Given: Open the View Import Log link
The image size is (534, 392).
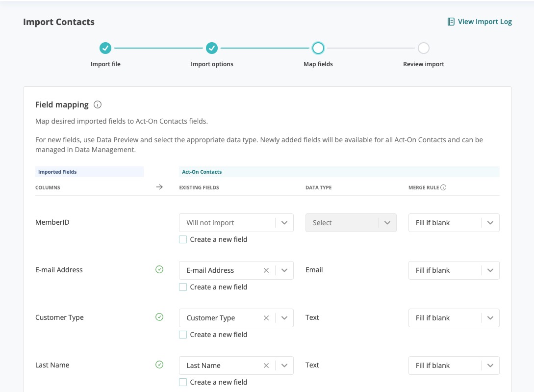Looking at the screenshot, I should [x=480, y=22].
